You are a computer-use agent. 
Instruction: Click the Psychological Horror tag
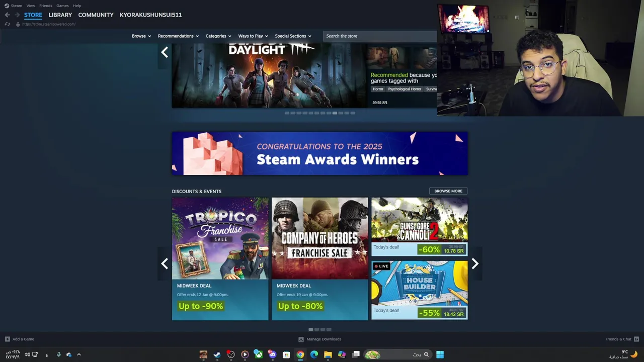coord(405,89)
